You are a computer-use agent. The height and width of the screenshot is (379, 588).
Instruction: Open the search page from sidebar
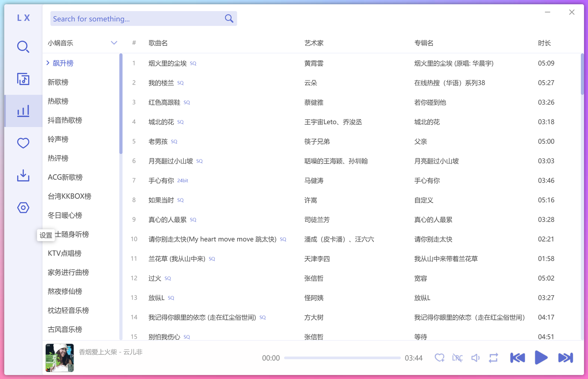point(23,47)
